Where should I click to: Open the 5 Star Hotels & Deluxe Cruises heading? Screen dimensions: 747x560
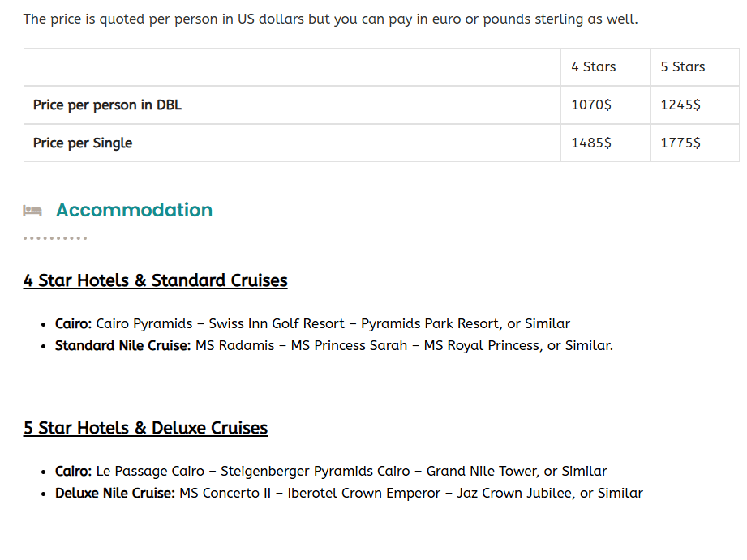(145, 428)
